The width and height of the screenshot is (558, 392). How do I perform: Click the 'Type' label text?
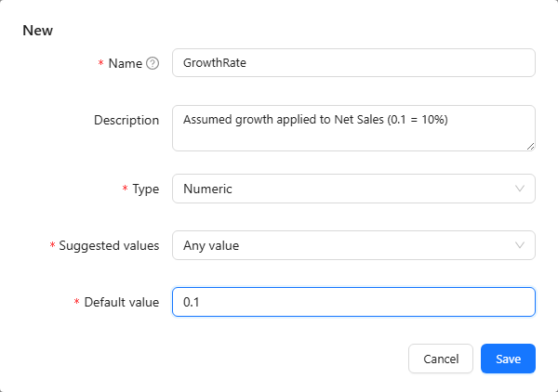click(x=146, y=189)
